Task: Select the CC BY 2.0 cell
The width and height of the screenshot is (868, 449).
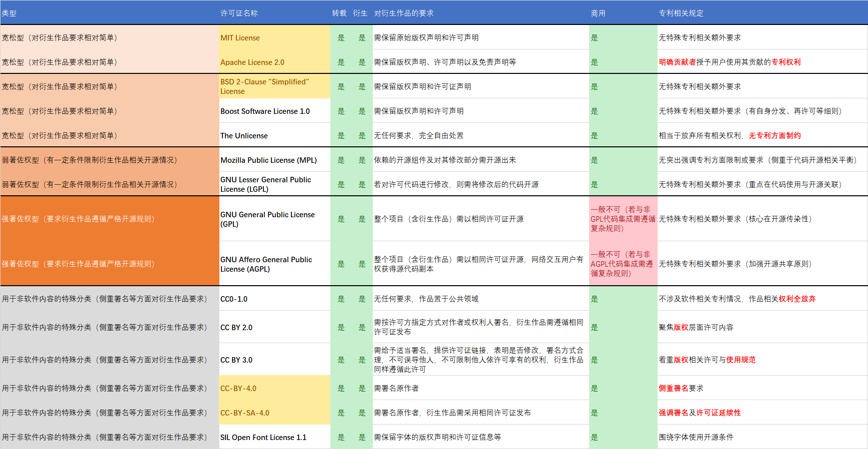Action: [x=275, y=327]
